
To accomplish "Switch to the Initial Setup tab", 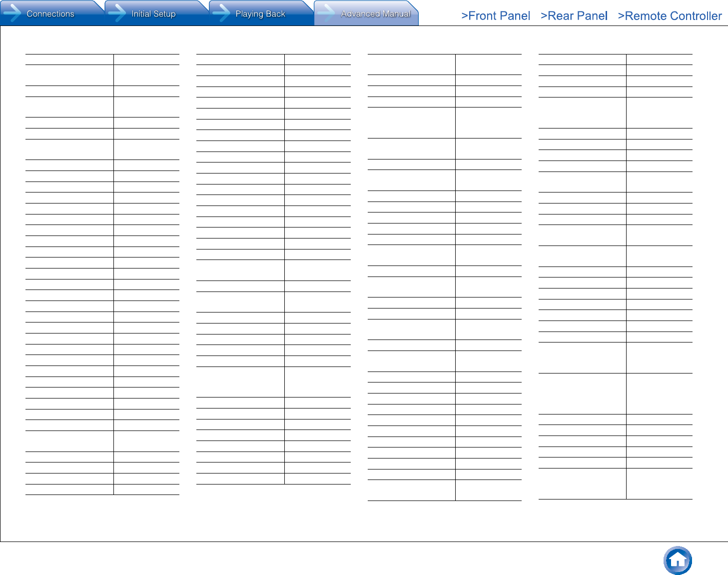I will pyautogui.click(x=156, y=13).
